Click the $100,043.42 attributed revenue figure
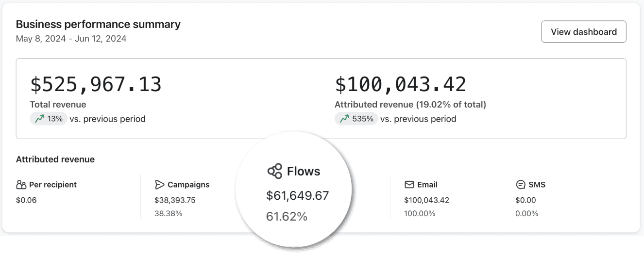 401,84
